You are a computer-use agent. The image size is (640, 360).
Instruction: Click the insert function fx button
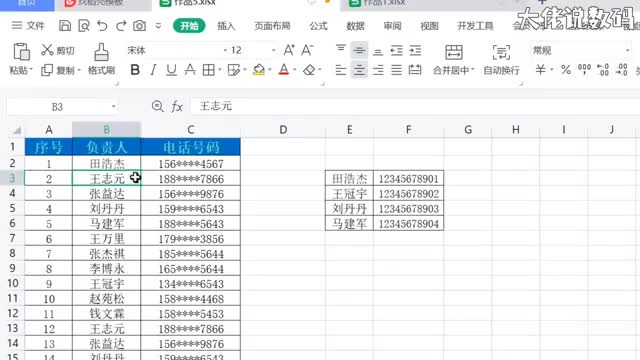[177, 107]
